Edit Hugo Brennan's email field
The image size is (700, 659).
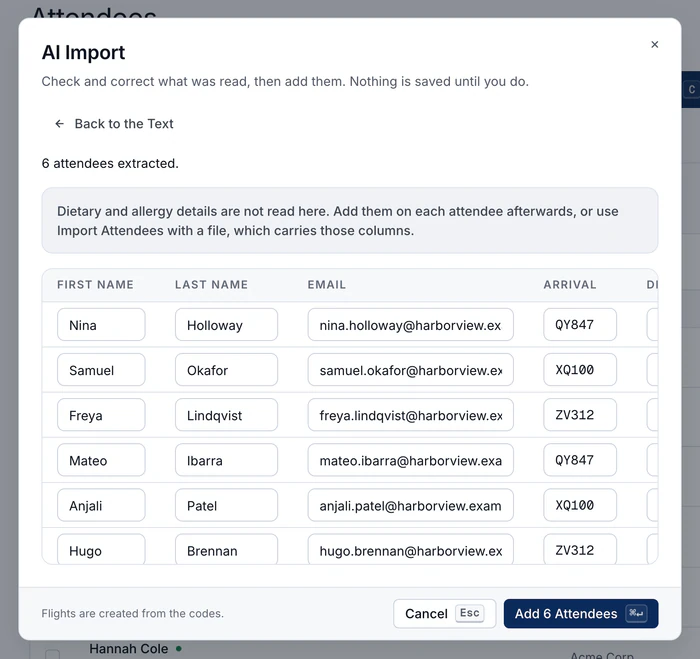click(410, 549)
